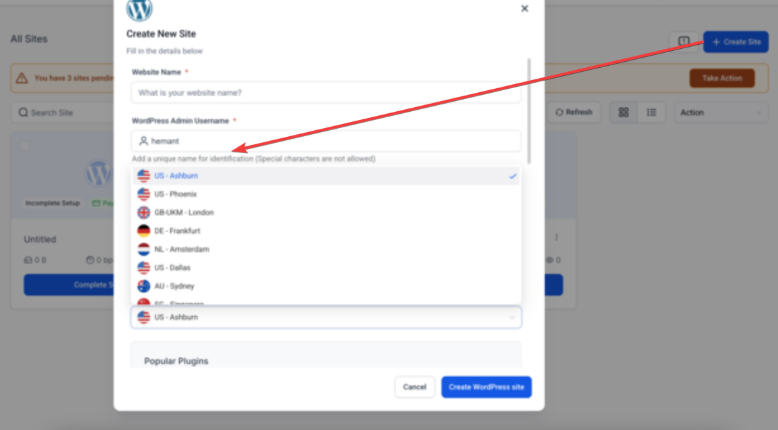The height and width of the screenshot is (430, 778).
Task: Click the Search Site field
Action: pyautogui.click(x=62, y=113)
